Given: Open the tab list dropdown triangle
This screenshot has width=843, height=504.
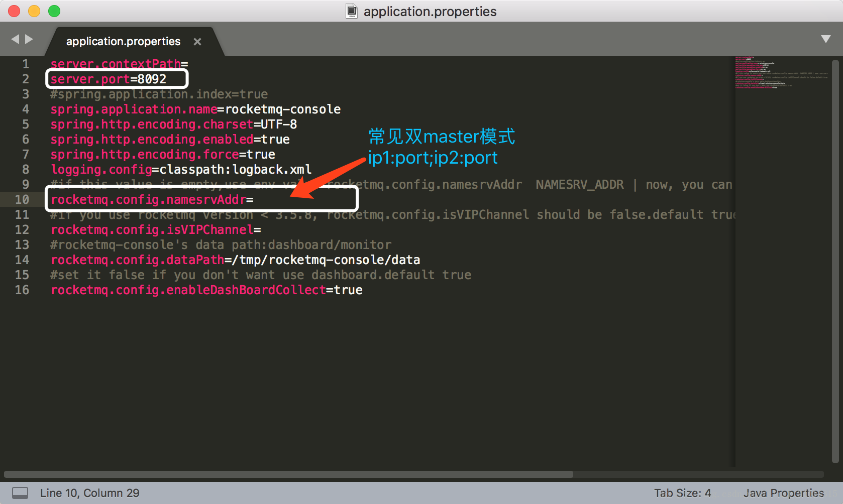Looking at the screenshot, I should pos(825,39).
